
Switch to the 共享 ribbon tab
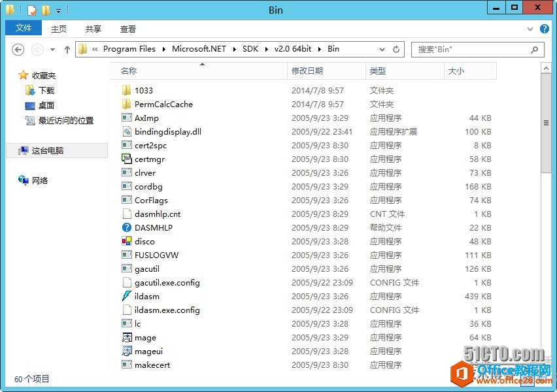(93, 29)
